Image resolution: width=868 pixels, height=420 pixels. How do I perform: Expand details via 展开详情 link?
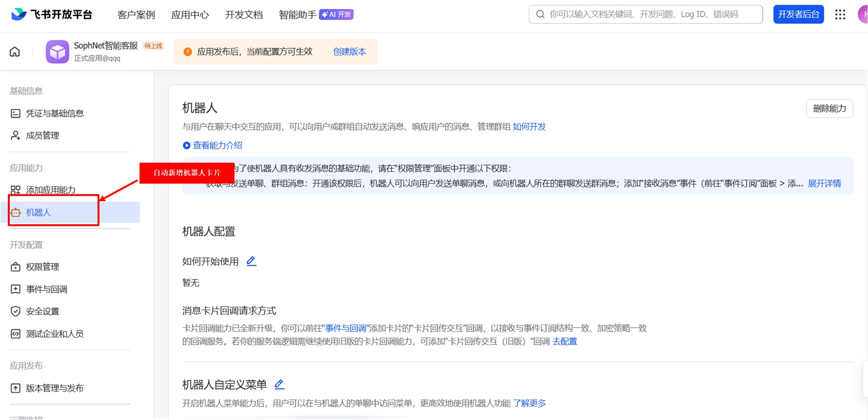(824, 184)
